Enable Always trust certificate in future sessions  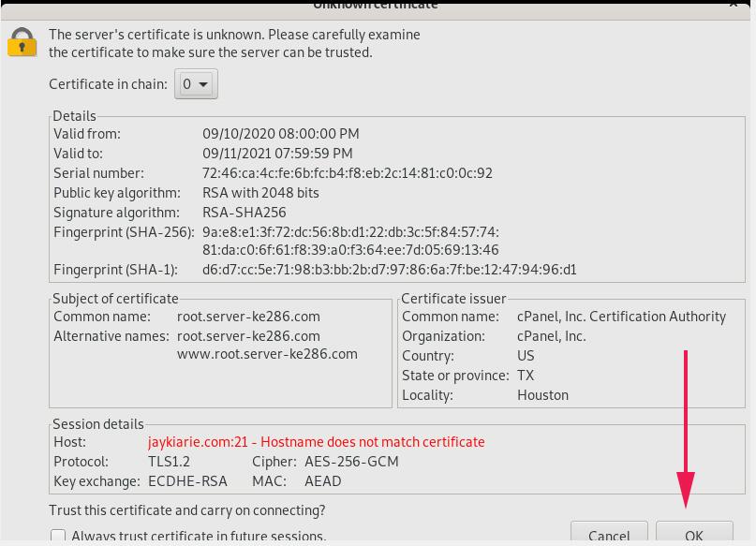[58, 536]
